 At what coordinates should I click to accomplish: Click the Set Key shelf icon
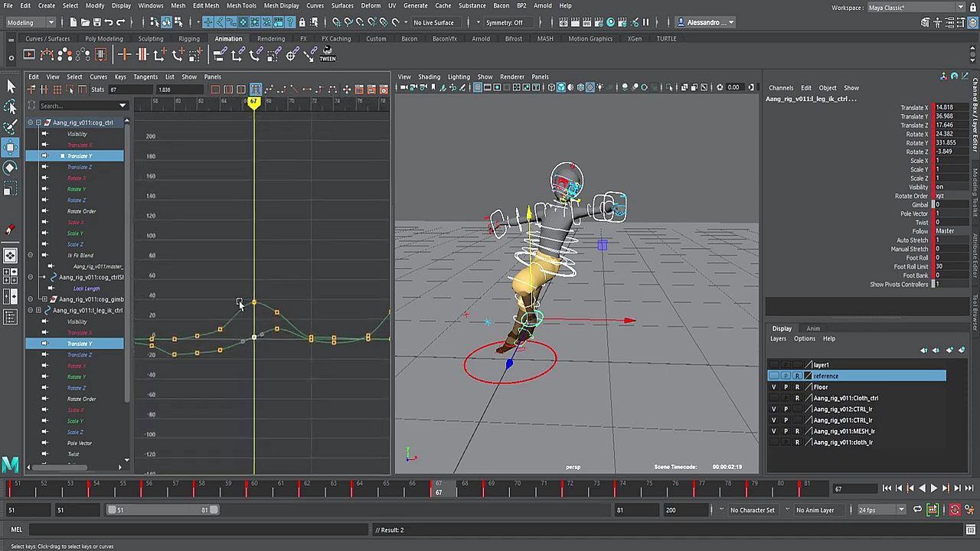point(124,54)
